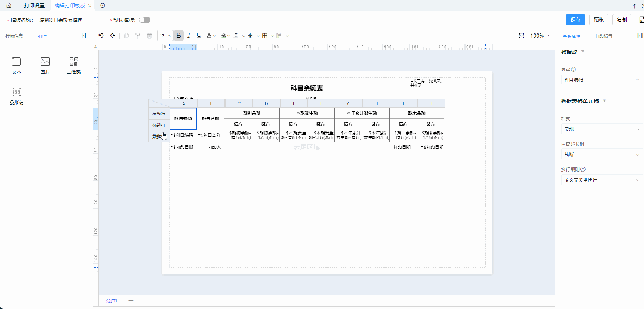644x309 pixels.
Task: Click the undo arrow icon
Action: (101, 36)
